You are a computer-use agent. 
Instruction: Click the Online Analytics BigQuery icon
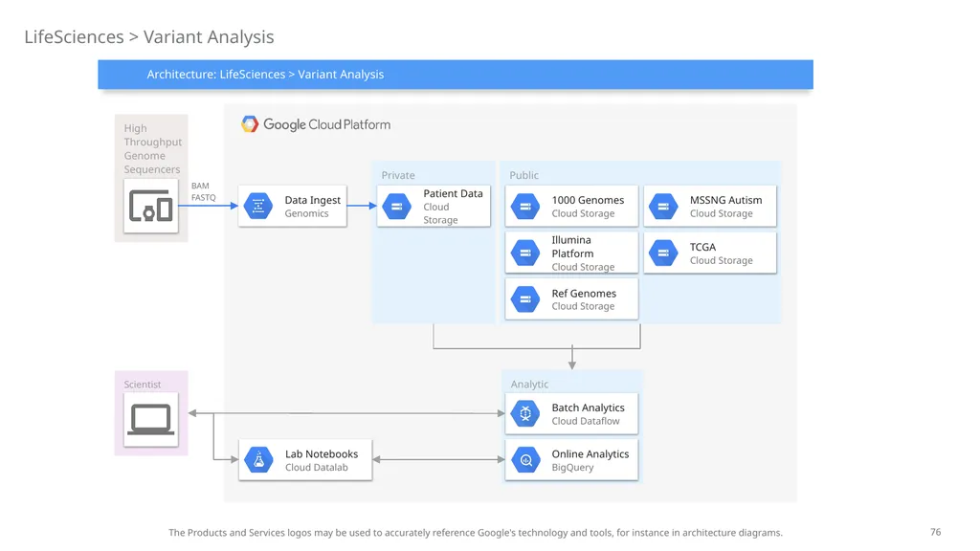pyautogui.click(x=525, y=460)
